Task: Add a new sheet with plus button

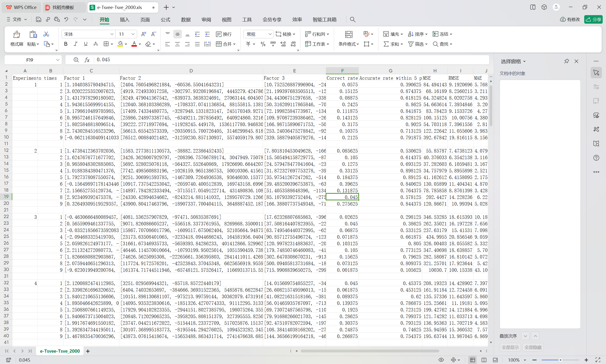Action: tap(88, 351)
